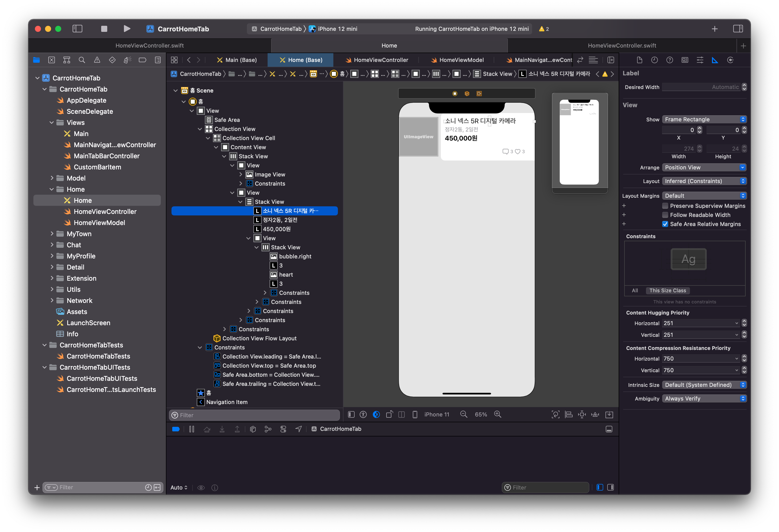This screenshot has height=532, width=779.
Task: Open the Show Frame Rectangle dropdown
Action: click(x=704, y=120)
